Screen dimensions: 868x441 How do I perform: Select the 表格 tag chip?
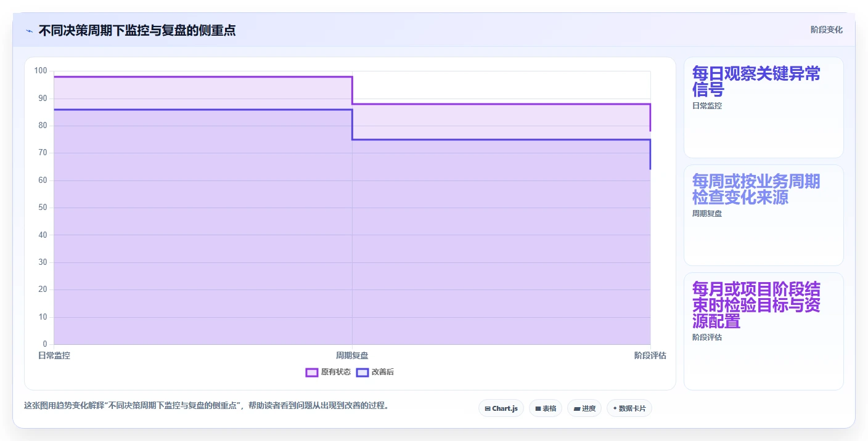tap(546, 408)
